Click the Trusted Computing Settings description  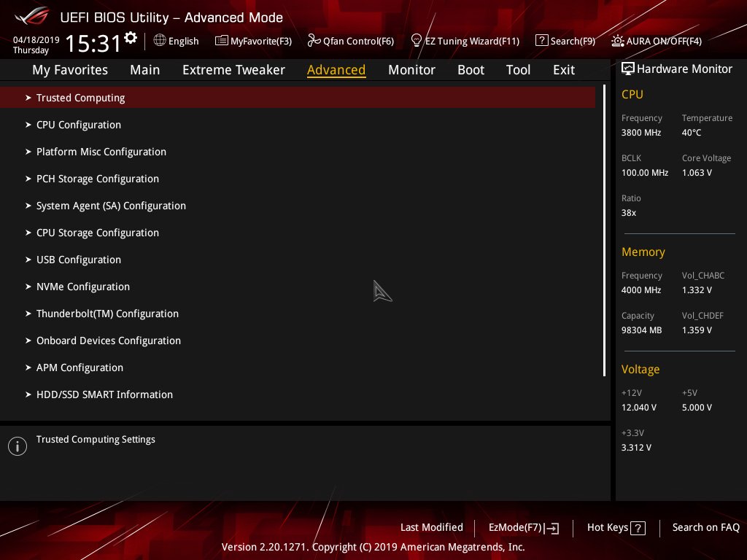click(96, 440)
